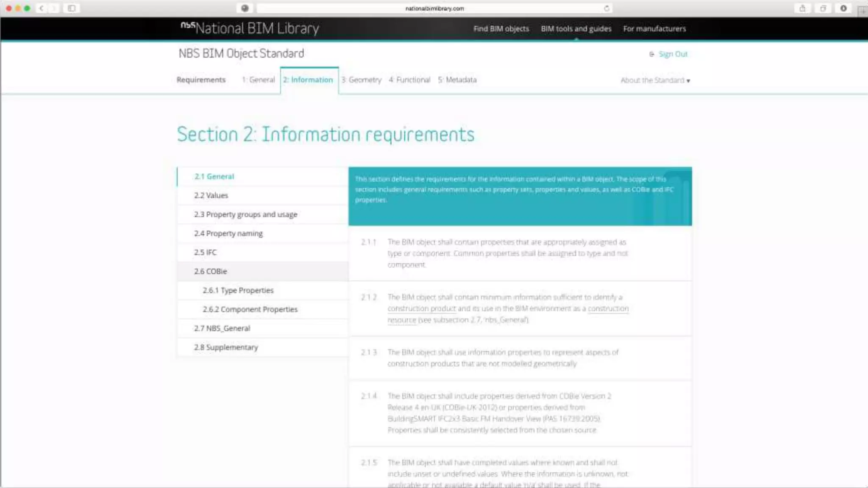Toggle the Safari sidebar button

point(72,8)
